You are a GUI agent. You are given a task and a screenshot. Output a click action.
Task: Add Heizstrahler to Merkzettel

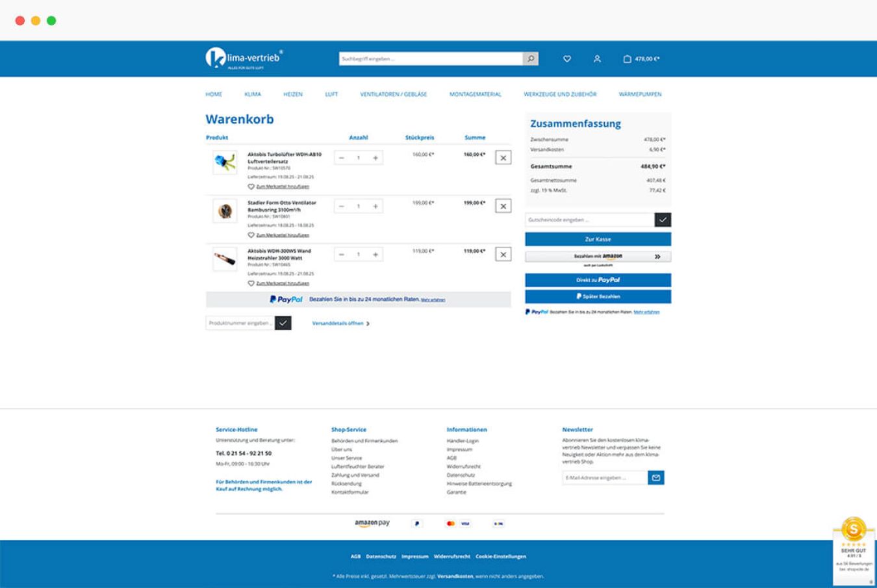click(x=282, y=283)
